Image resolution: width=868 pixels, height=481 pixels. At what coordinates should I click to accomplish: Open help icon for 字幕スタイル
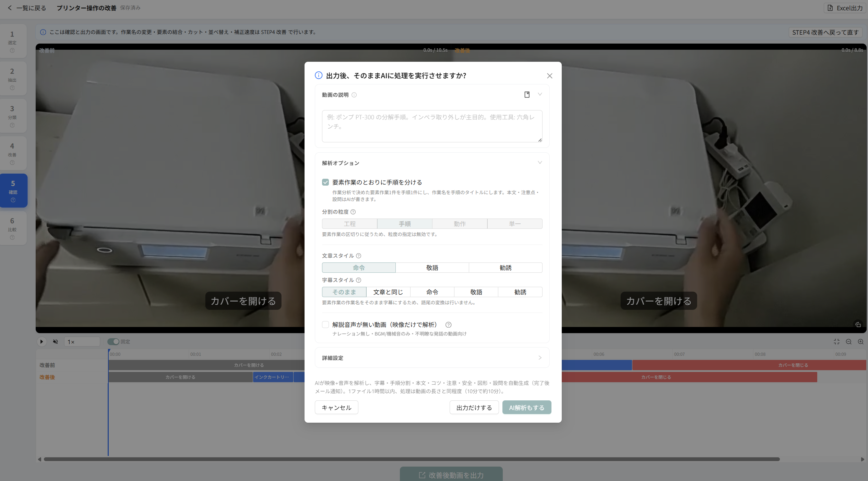[358, 280]
